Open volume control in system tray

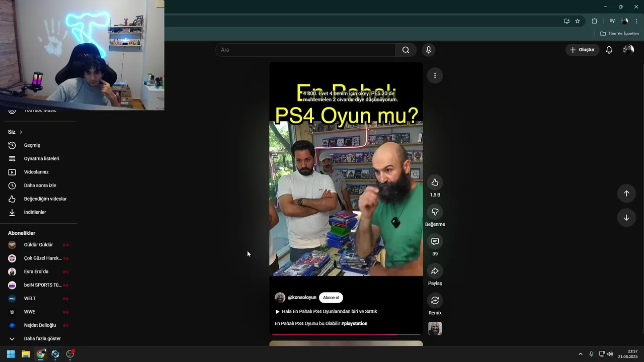(x=610, y=354)
